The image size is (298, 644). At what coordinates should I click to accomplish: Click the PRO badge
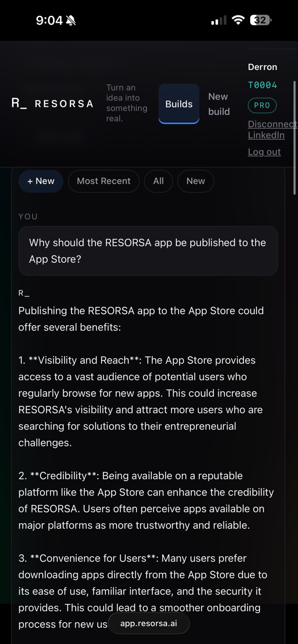point(262,105)
